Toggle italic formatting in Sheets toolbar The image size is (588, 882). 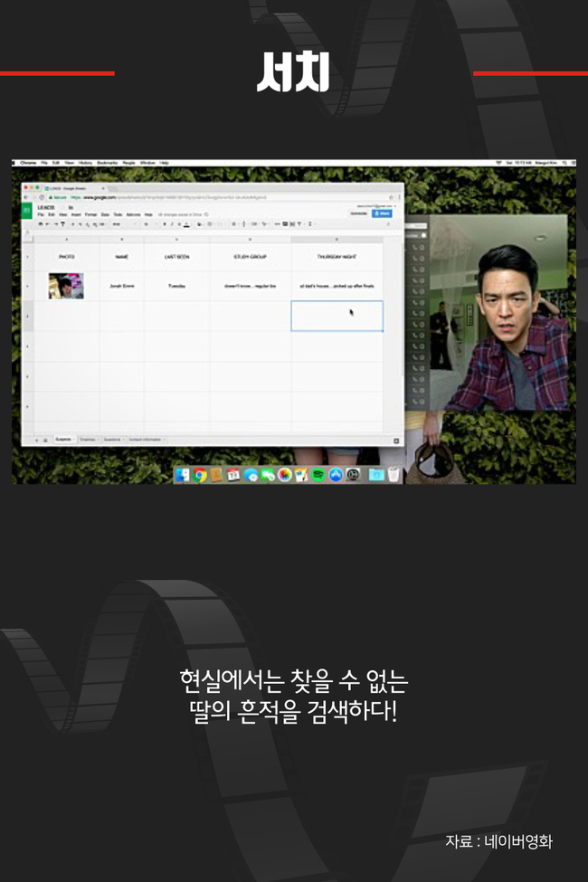click(172, 223)
